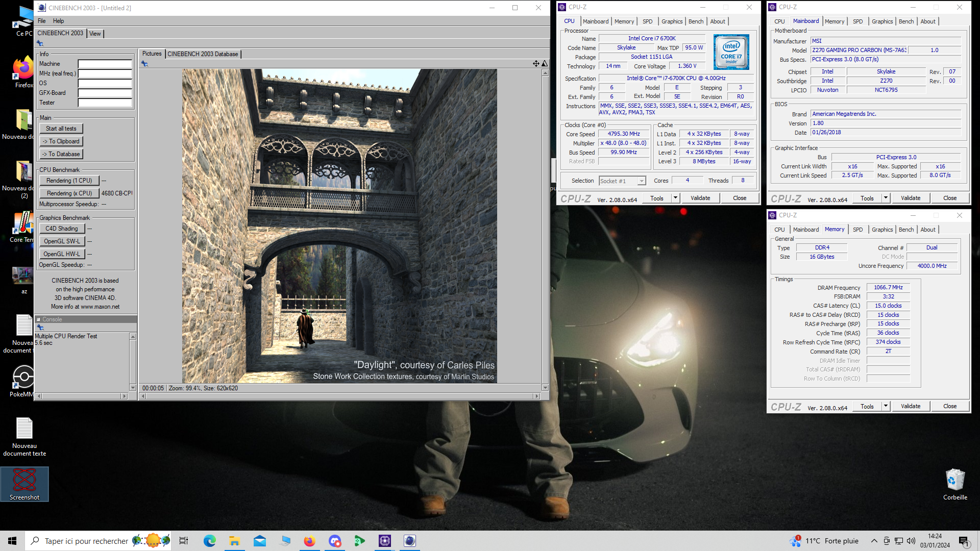This screenshot has height=551, width=980.
Task: Open the Corbeille recycle bin
Action: [955, 484]
